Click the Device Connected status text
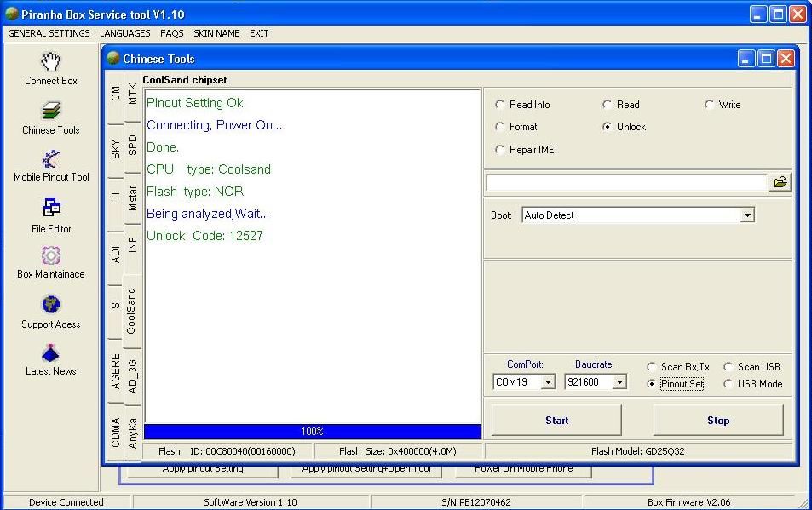 tap(66, 502)
